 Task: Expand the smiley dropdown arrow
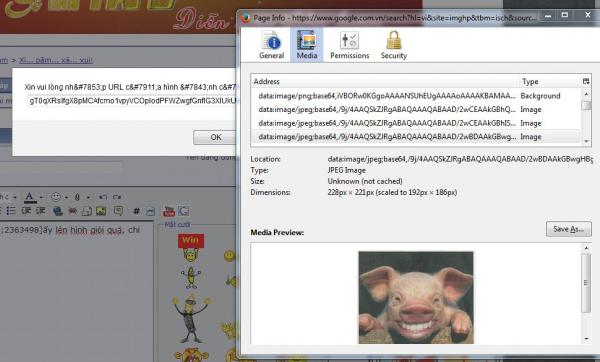tap(66, 197)
